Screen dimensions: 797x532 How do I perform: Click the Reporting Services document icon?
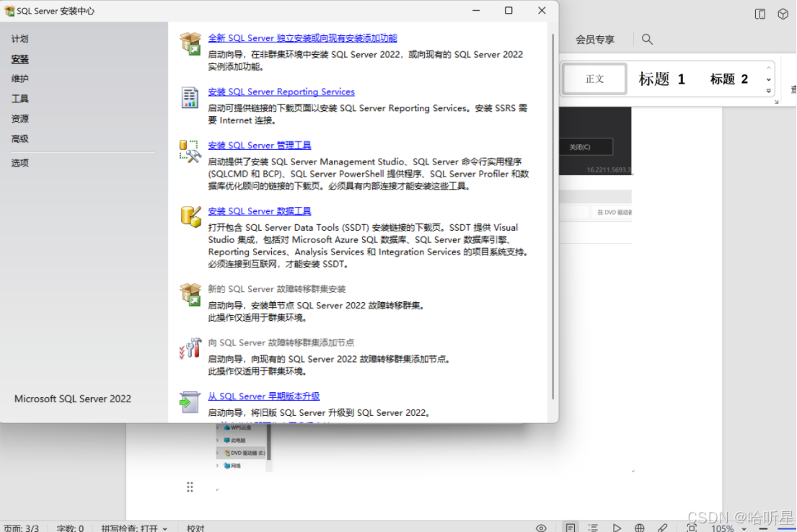click(x=190, y=97)
